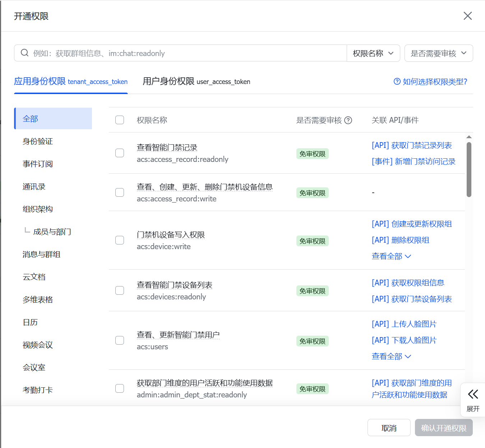
Task: Click scrollbar up arrow in permission list
Action: 469,137
